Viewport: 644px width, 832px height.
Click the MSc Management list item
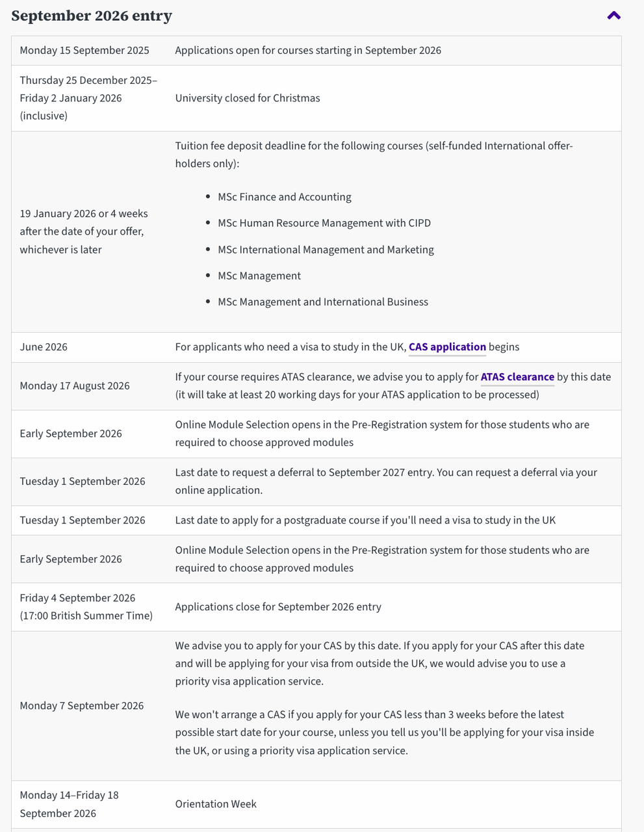tap(259, 276)
